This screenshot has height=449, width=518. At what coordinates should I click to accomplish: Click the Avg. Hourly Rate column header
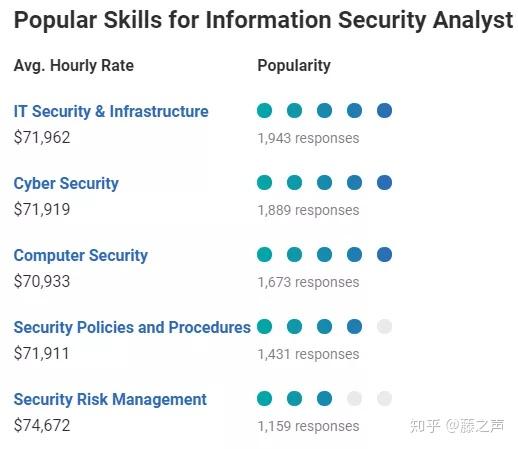pos(74,66)
